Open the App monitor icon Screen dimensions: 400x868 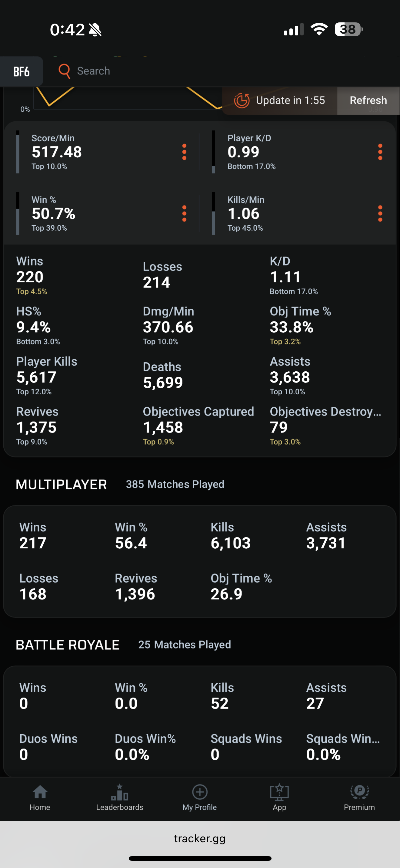[x=279, y=792]
